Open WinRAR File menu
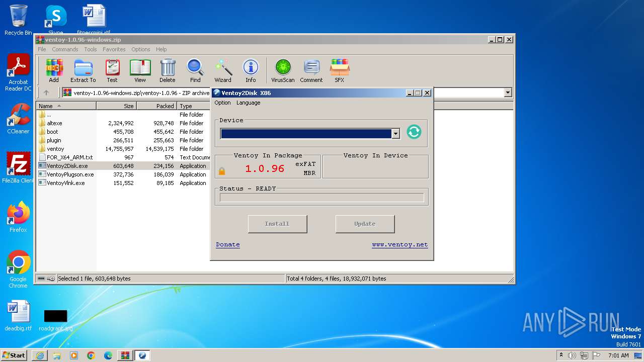Screen dimensions: 644x362 pyautogui.click(x=42, y=49)
